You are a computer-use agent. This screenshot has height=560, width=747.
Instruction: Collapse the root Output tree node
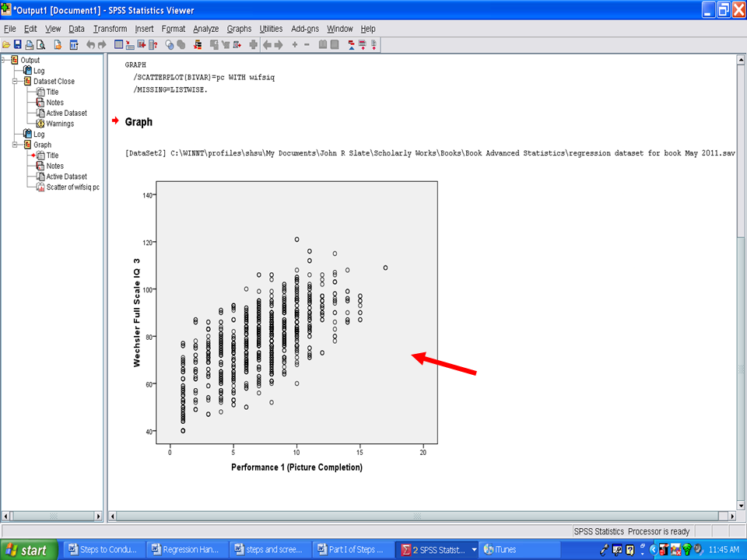pyautogui.click(x=5, y=61)
